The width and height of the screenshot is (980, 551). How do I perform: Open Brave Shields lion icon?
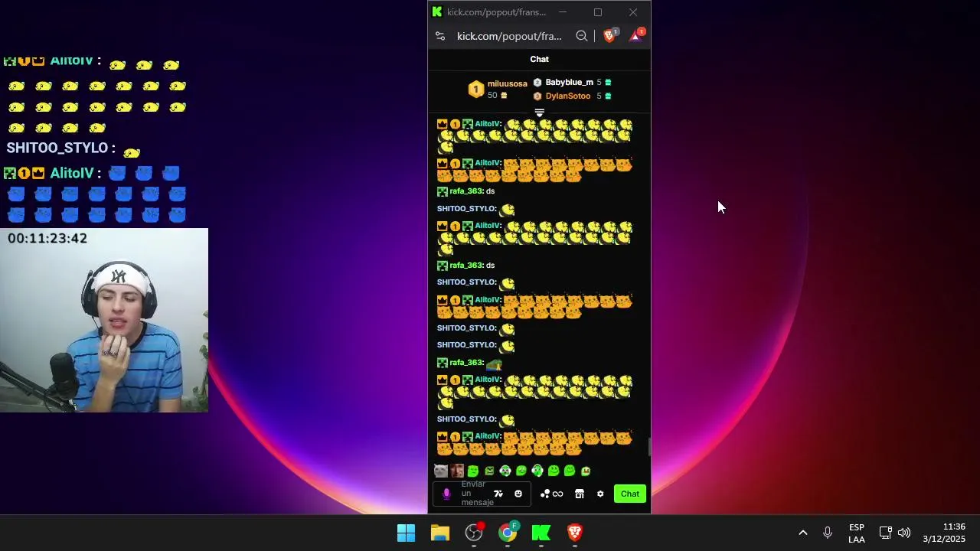pyautogui.click(x=609, y=36)
